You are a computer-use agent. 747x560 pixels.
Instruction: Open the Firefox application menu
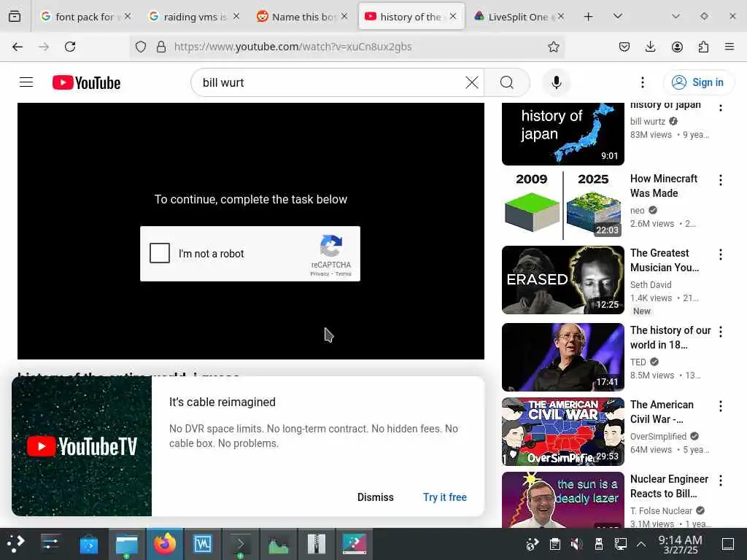(729, 47)
